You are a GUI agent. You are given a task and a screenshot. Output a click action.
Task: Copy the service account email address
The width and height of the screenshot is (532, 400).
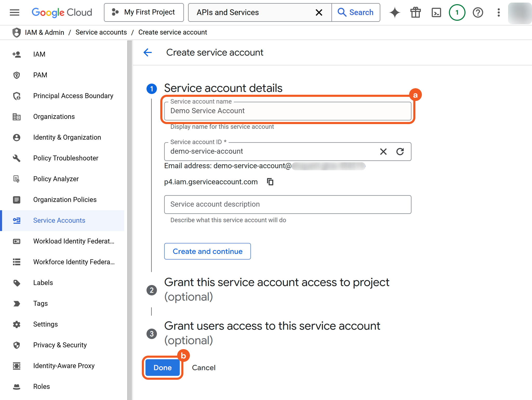tap(270, 182)
